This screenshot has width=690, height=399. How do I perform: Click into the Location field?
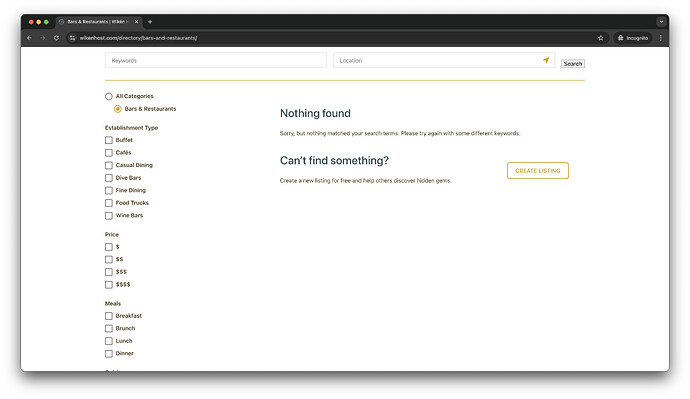(x=444, y=60)
